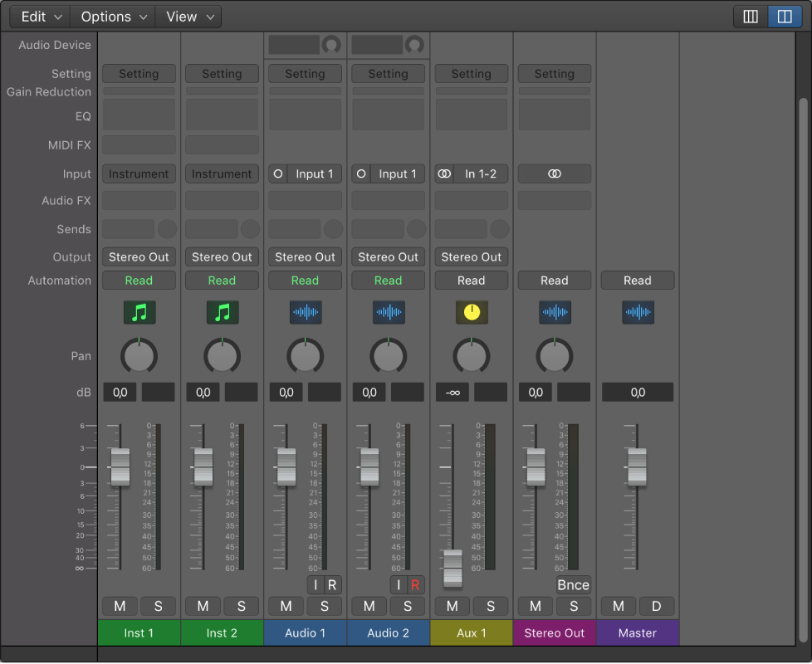812x664 pixels.
Task: Select the green note icon on Inst 1
Action: (139, 313)
